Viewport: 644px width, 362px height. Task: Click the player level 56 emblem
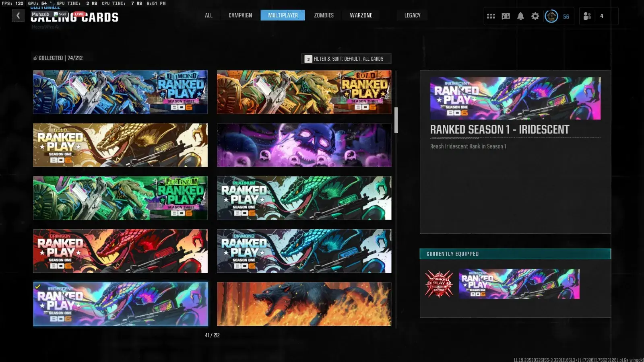[551, 16]
